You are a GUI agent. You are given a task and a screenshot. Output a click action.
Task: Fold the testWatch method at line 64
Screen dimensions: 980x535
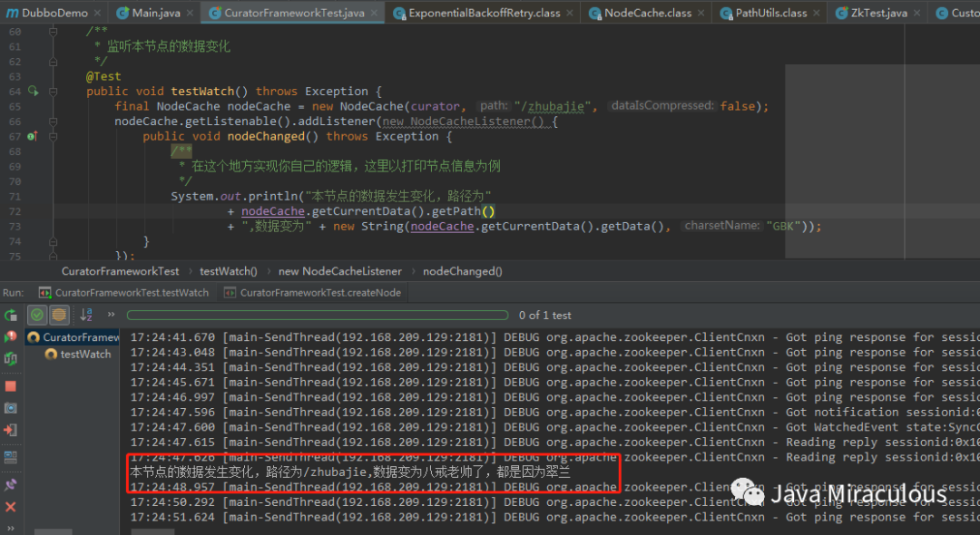[x=54, y=92]
